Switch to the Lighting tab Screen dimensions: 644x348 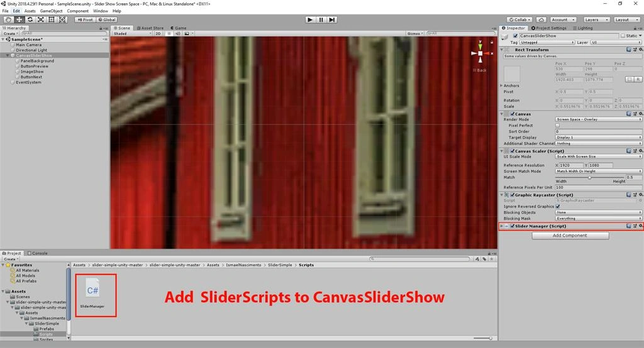582,28
